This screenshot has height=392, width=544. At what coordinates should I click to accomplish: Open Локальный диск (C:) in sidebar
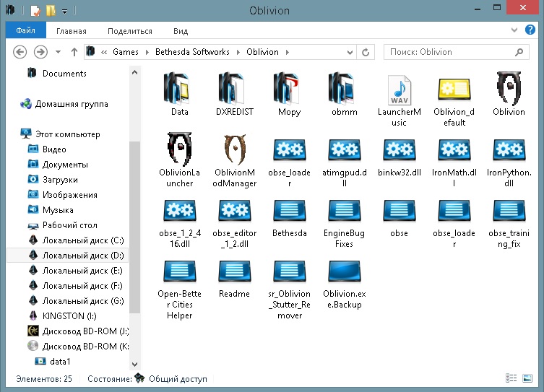point(82,240)
